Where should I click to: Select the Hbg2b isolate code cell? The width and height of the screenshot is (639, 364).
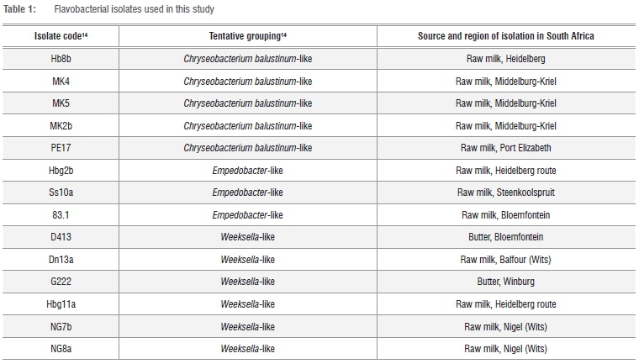(x=61, y=171)
